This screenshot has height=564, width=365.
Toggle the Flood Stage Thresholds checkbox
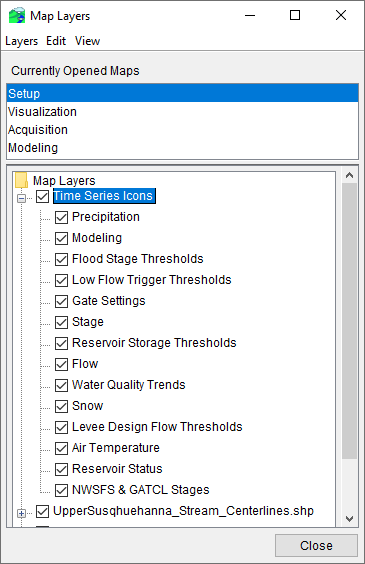click(61, 259)
